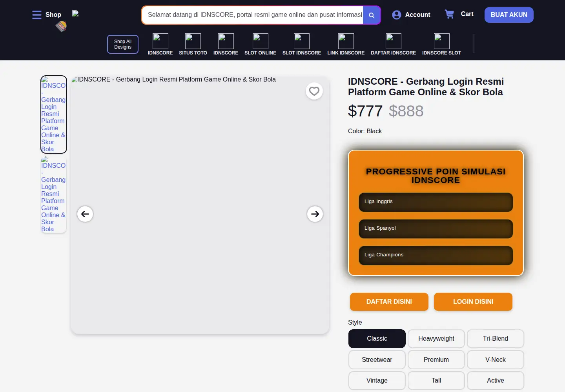
Task: Choose the Tri-Blend style
Action: [x=496, y=339]
